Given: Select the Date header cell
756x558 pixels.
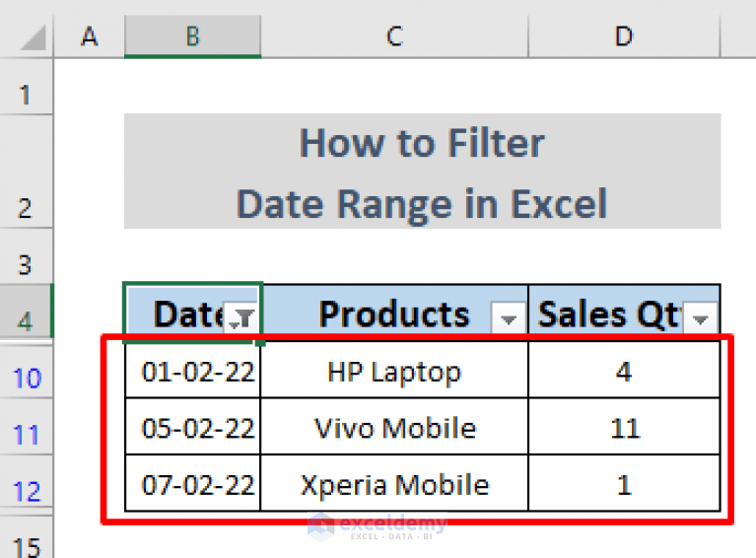Looking at the screenshot, I should 193,313.
